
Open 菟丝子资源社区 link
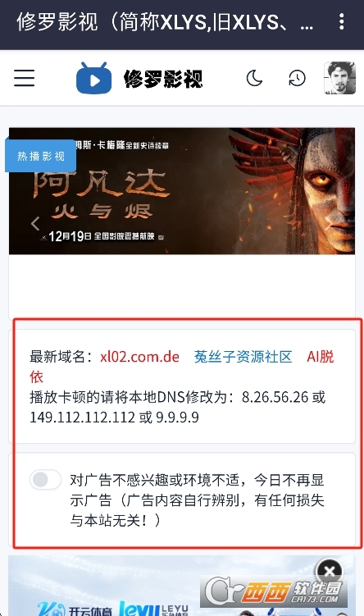243,357
